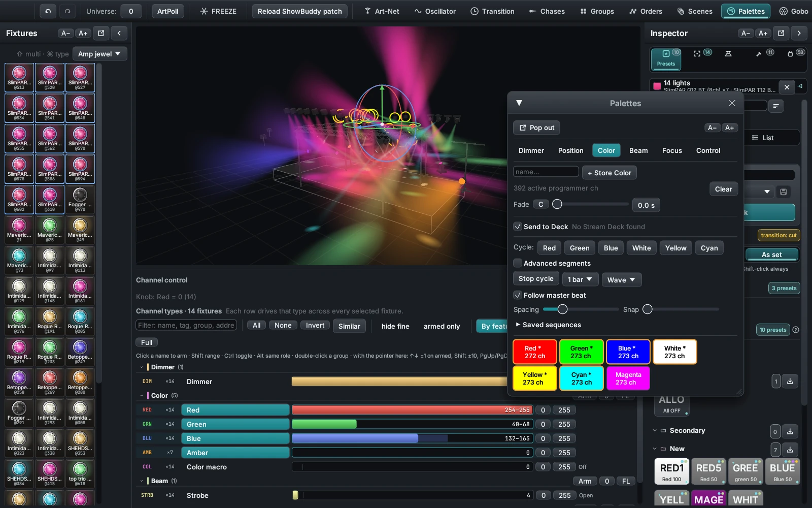
Task: Enable Advanced segments checkbox
Action: coord(518,263)
